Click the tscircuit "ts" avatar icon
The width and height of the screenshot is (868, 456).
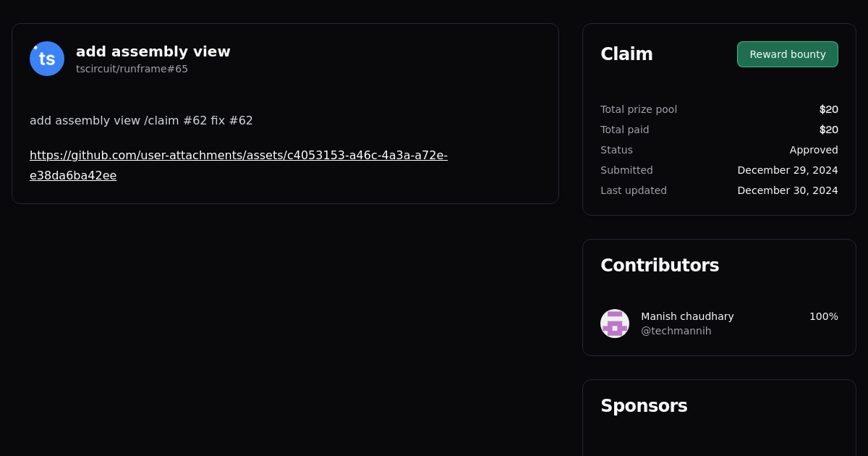pos(47,59)
